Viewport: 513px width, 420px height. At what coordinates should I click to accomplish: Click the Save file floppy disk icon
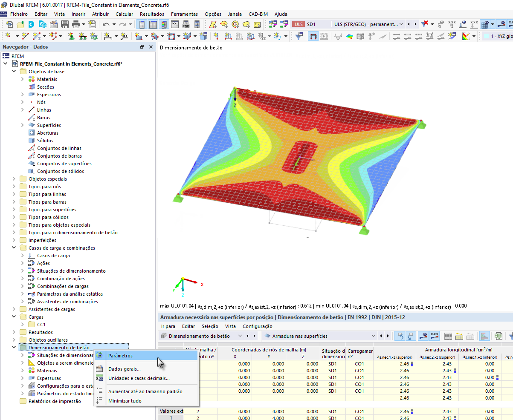[65, 24]
